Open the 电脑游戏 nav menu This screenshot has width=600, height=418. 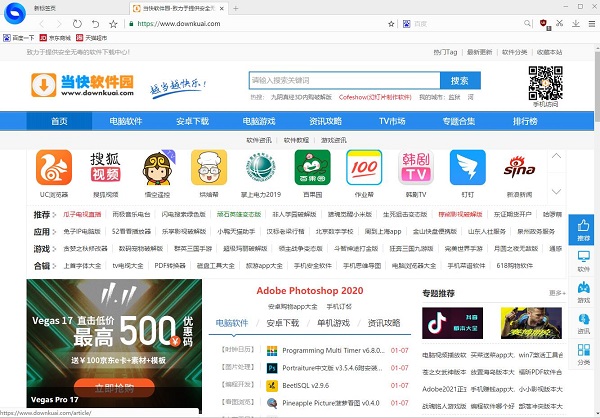[x=259, y=121]
